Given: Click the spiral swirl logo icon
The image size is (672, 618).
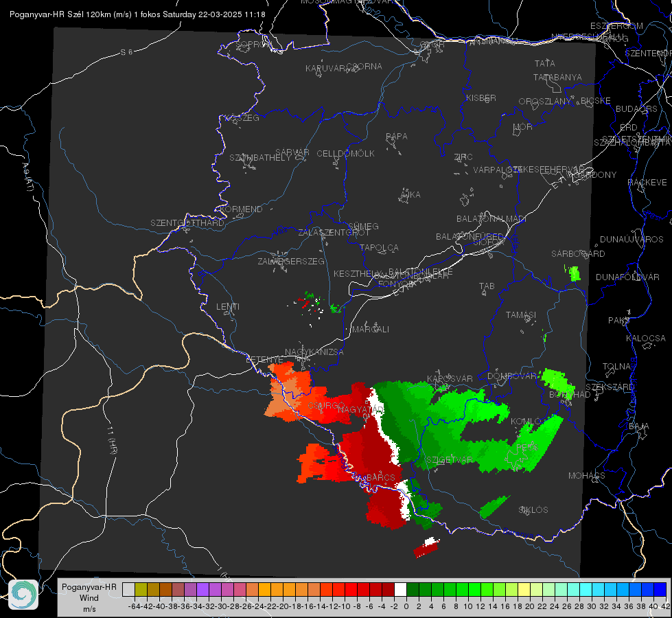Looking at the screenshot, I should coord(23,595).
